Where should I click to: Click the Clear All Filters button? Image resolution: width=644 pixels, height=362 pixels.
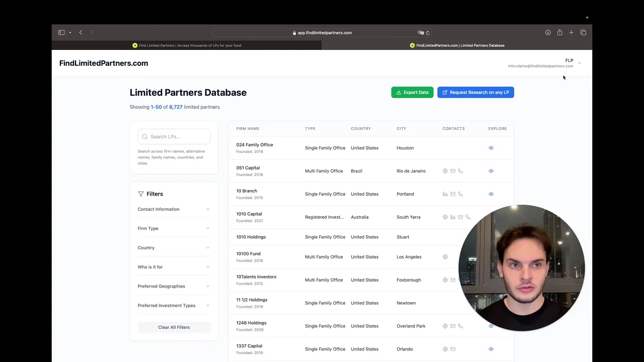(174, 327)
